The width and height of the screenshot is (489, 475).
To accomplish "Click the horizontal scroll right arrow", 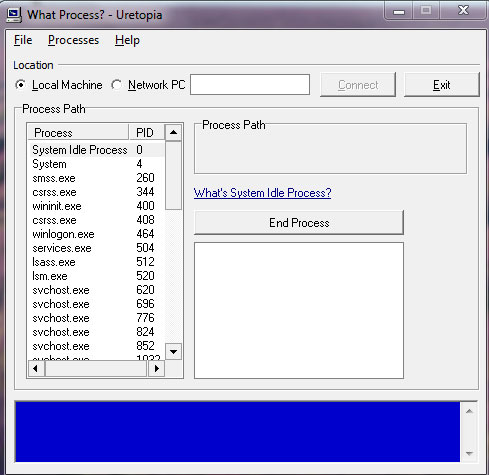I will (x=157, y=368).
